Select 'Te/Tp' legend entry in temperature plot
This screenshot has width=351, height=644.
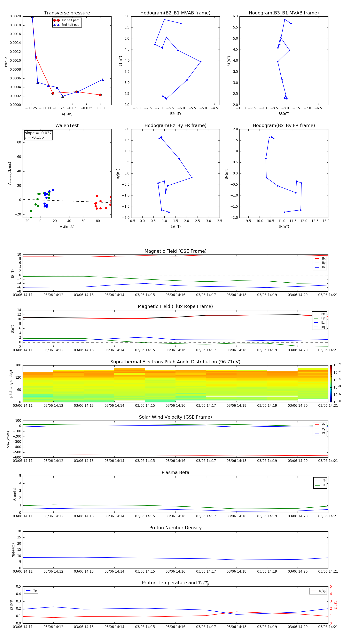318,591
